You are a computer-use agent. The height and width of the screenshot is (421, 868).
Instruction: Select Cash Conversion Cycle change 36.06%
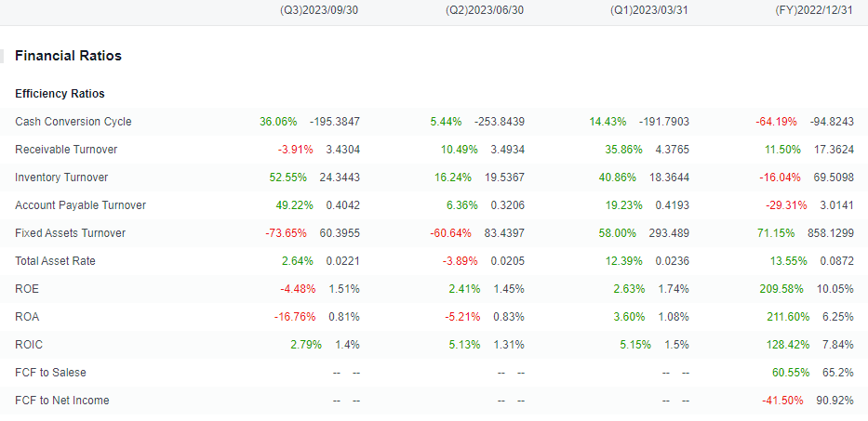[x=278, y=122]
